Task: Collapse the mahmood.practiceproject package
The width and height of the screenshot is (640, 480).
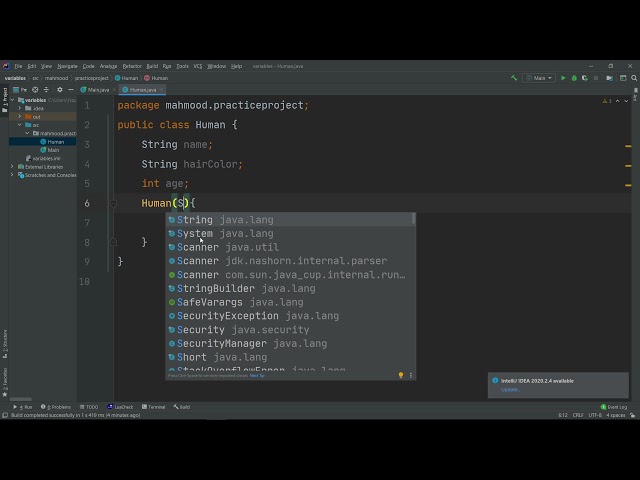Action: point(27,133)
